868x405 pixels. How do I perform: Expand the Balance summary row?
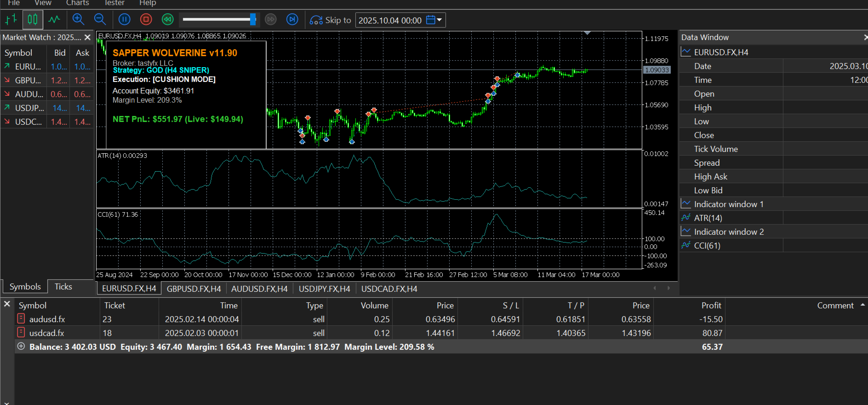(x=21, y=347)
